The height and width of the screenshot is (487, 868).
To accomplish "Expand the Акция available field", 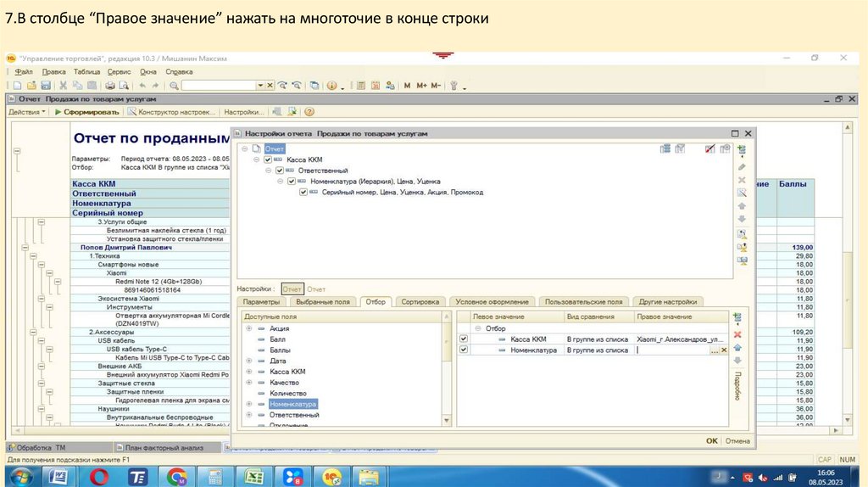I will pos(248,328).
